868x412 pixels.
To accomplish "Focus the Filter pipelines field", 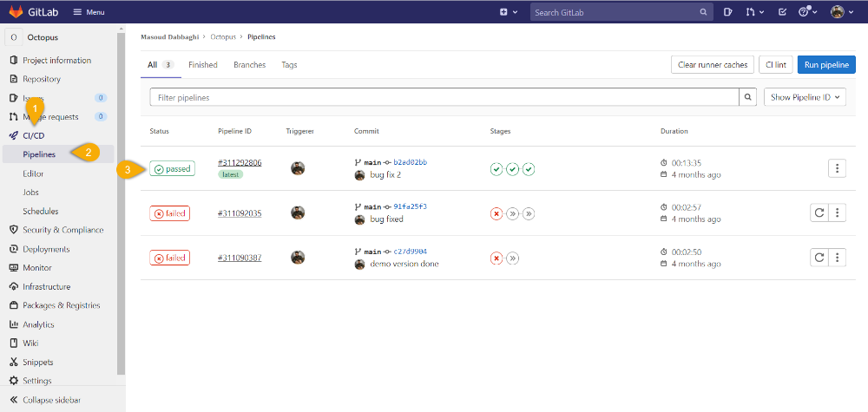I will [444, 97].
